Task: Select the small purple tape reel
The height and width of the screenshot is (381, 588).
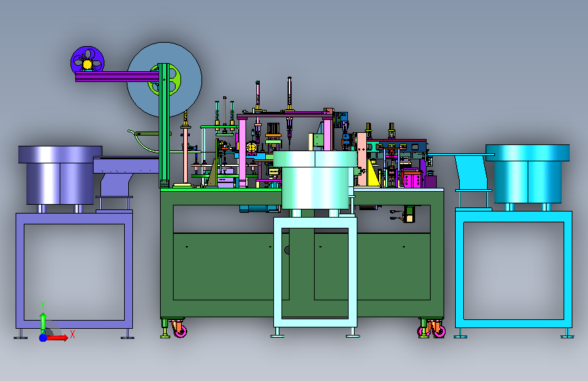Action: pos(87,60)
